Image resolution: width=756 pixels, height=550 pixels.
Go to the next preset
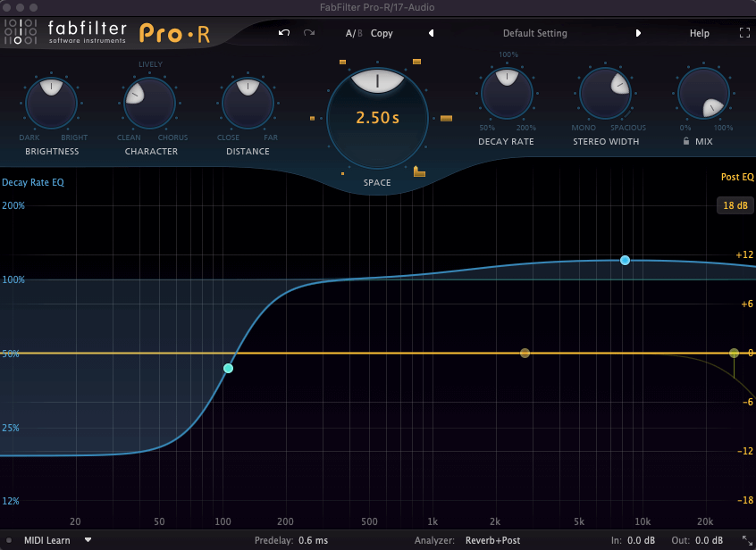pyautogui.click(x=638, y=33)
